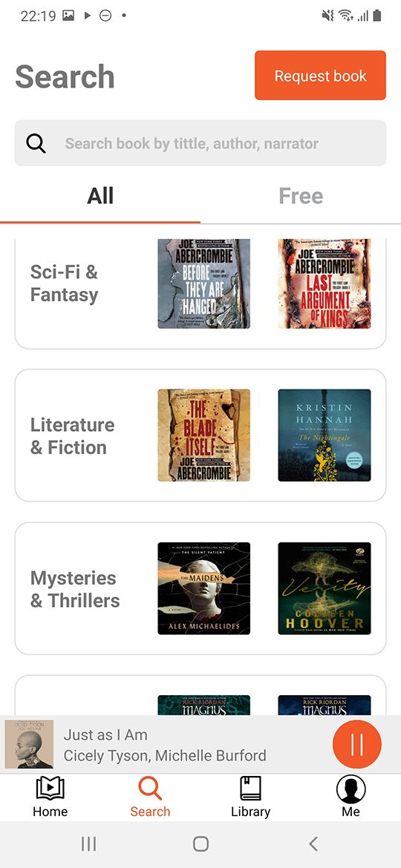The width and height of the screenshot is (401, 868).
Task: Open Verity by Colleen Hoover cover
Action: click(x=324, y=588)
